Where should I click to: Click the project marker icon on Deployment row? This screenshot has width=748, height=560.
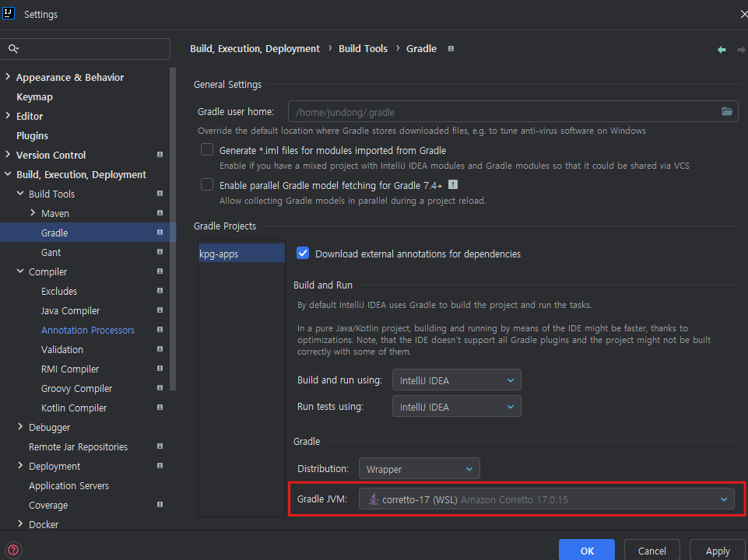160,466
